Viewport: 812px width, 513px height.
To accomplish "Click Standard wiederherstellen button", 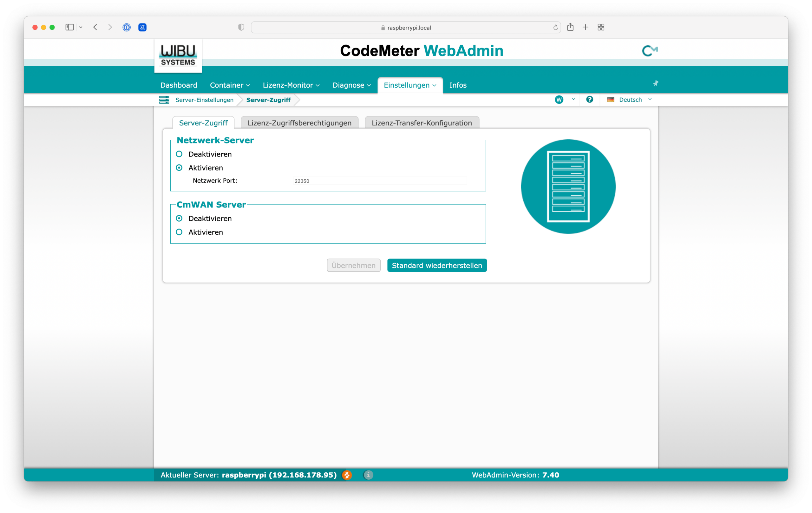I will pos(437,266).
